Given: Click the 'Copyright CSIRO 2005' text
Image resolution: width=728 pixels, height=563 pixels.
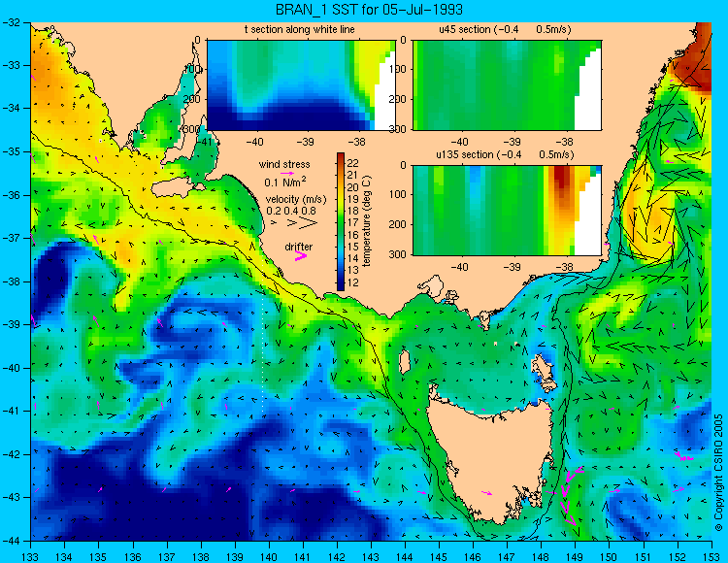Looking at the screenshot, I should 718,473.
